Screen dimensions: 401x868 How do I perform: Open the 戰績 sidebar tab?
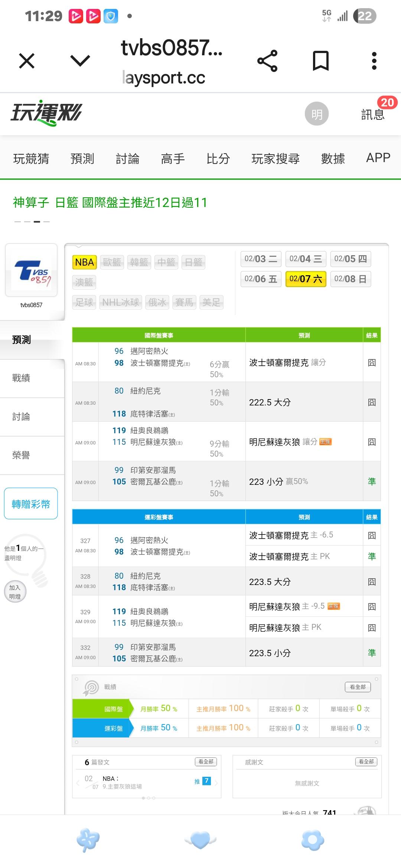click(32, 378)
